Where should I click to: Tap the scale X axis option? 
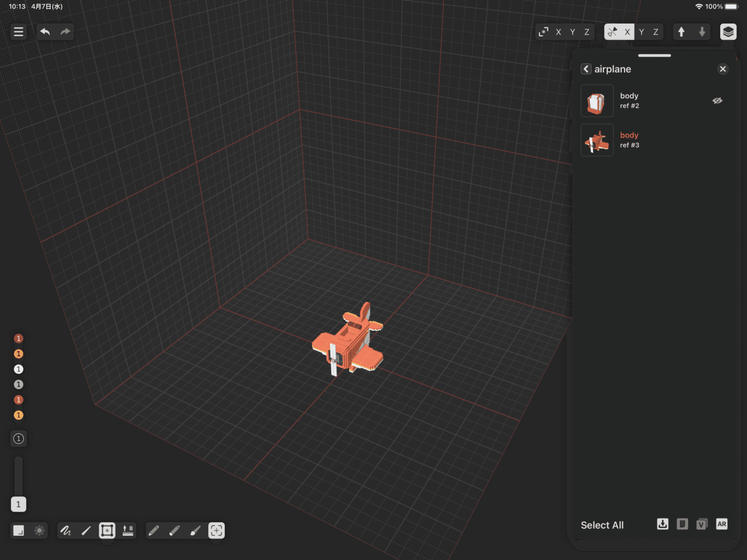[558, 32]
